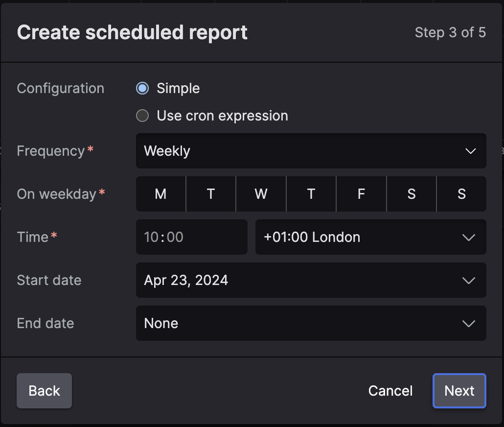Click the minutes value in the Time field
504x427 pixels.
point(175,237)
